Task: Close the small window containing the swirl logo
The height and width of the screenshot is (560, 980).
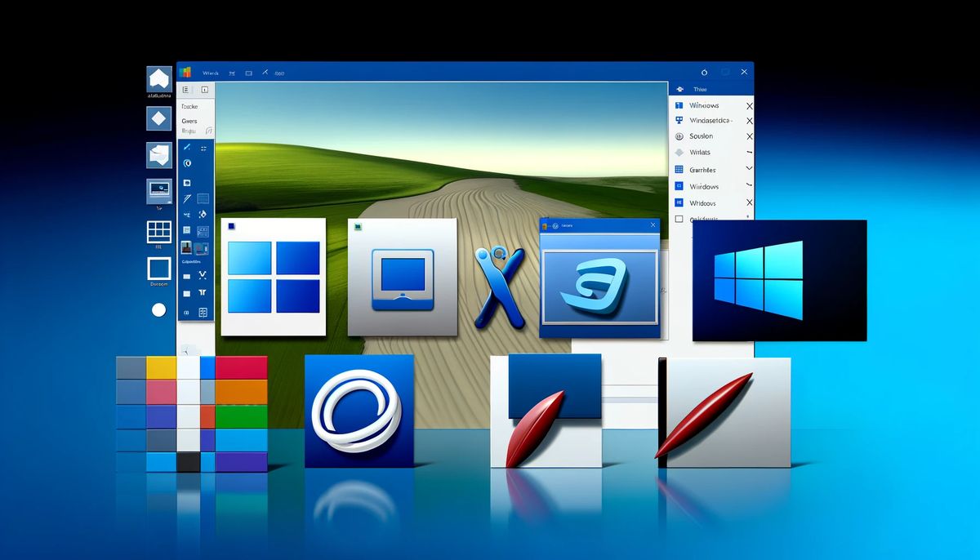Action: point(653,225)
